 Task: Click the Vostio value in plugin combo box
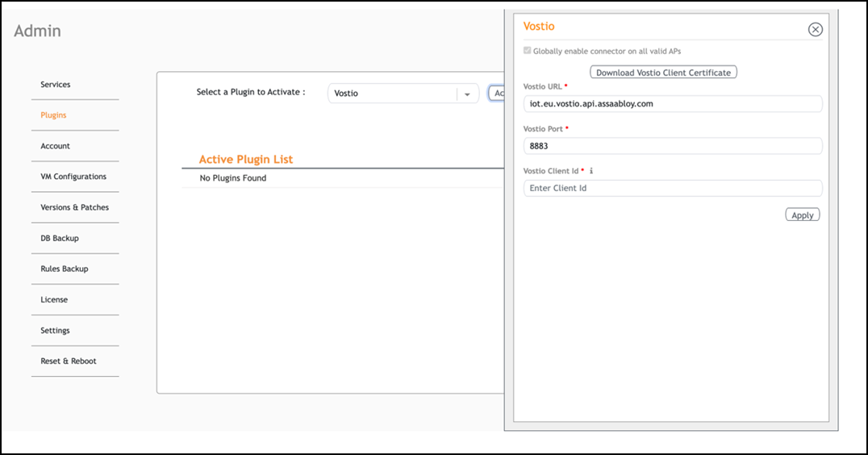[x=346, y=94]
